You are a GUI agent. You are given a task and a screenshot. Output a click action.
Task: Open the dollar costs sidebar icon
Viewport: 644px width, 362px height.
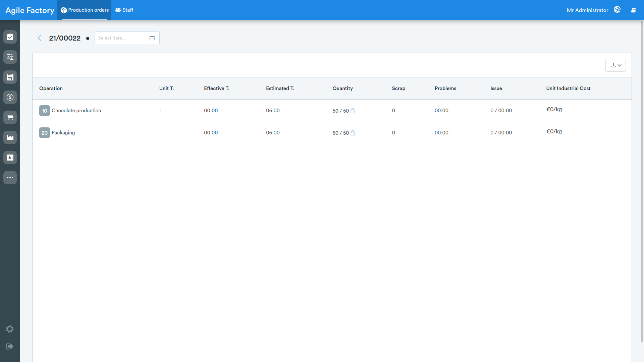click(x=10, y=97)
